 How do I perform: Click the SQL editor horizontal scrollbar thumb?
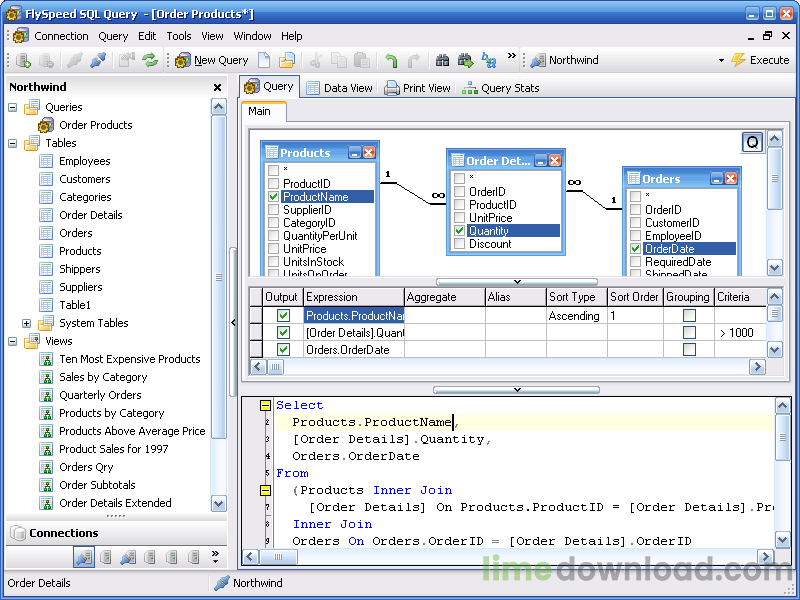[x=278, y=557]
